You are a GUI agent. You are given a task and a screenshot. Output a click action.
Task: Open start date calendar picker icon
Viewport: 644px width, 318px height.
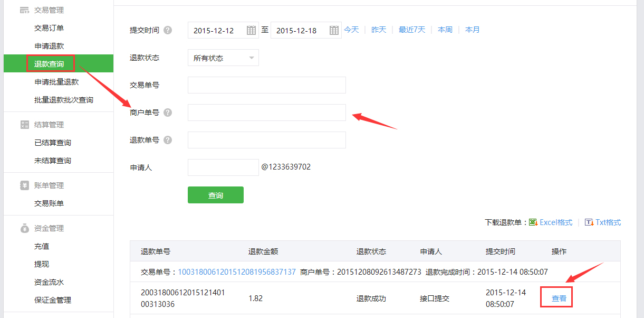click(252, 31)
